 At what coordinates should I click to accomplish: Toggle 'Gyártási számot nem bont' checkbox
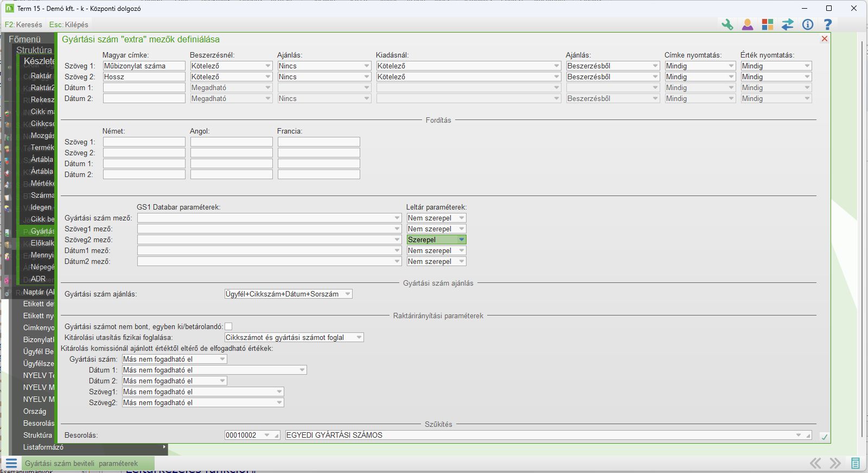tap(228, 326)
